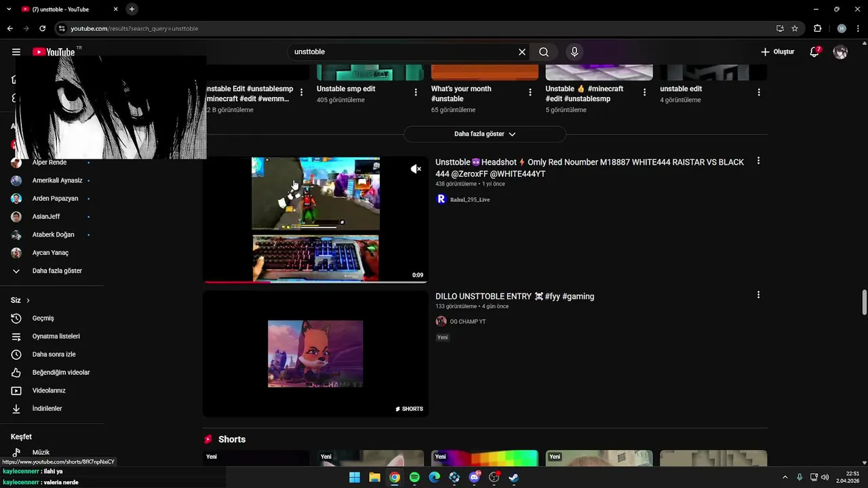Image resolution: width=868 pixels, height=488 pixels.
Task: Click the Oluştur create button
Action: 777,52
